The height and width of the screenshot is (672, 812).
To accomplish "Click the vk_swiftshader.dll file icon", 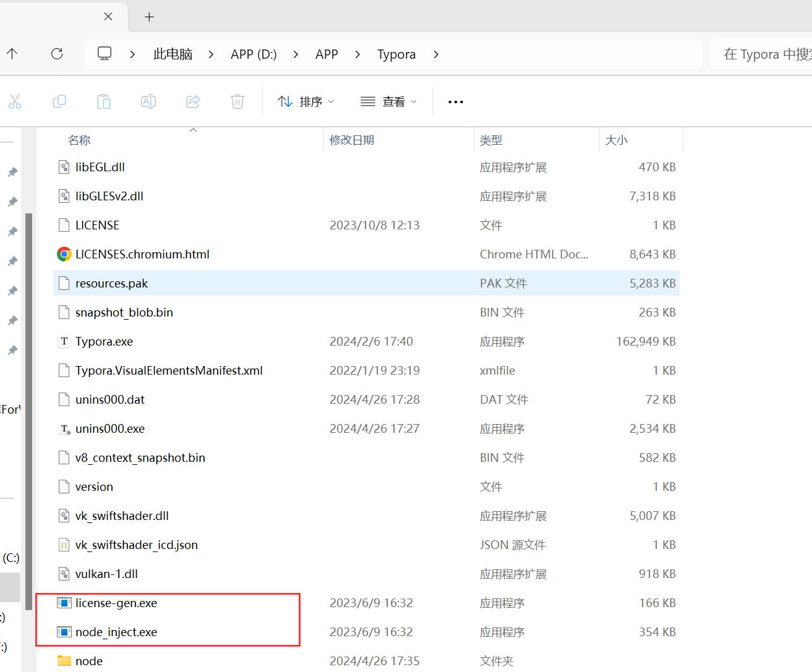I will [x=64, y=516].
